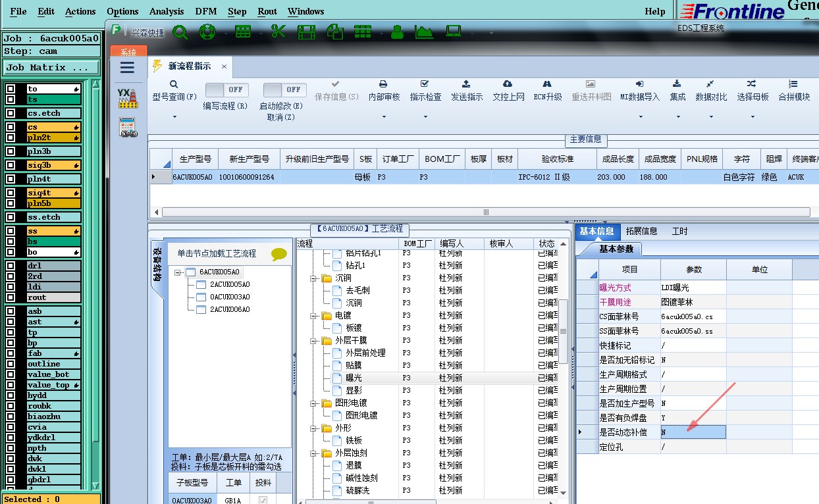Toggle checkbox beside layer outline
This screenshot has width=819, height=504.
pos(11,364)
